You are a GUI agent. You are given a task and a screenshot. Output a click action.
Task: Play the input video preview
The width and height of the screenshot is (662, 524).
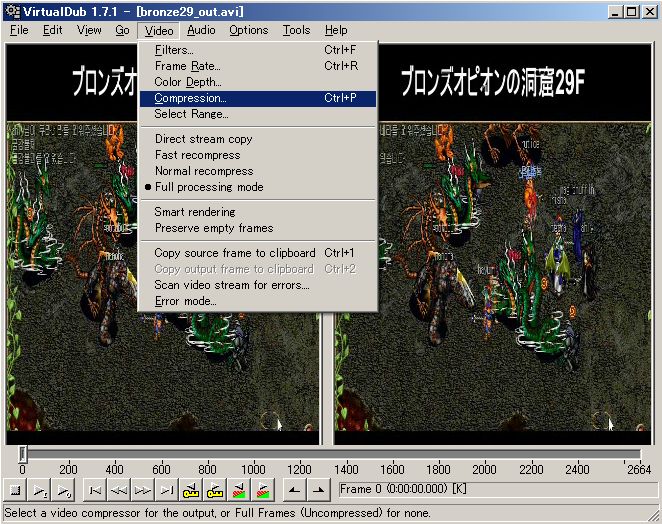[40, 490]
